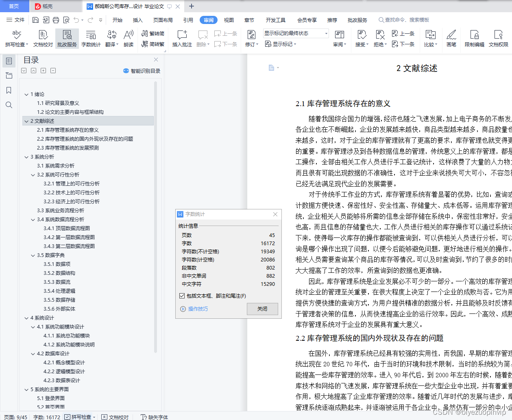
Task: Collapse '4.2 数据库设计' tree node
Action: (33, 354)
